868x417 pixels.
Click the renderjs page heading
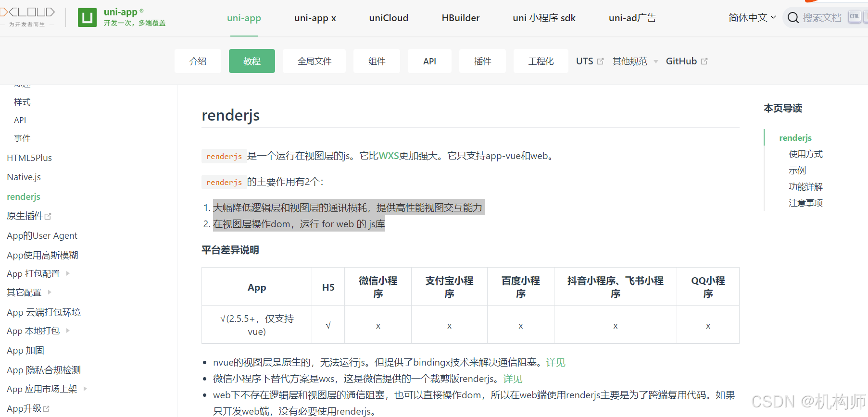[x=231, y=115]
